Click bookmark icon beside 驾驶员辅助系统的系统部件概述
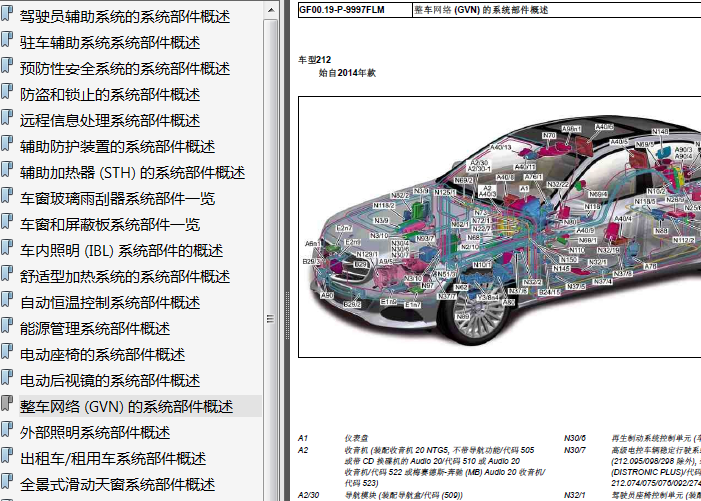 (7, 13)
